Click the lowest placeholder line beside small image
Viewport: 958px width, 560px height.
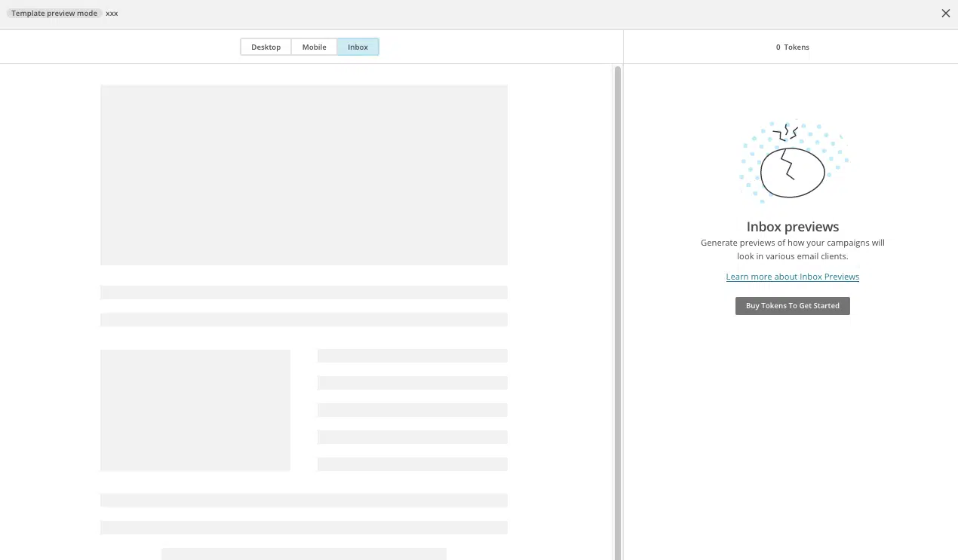(412, 464)
